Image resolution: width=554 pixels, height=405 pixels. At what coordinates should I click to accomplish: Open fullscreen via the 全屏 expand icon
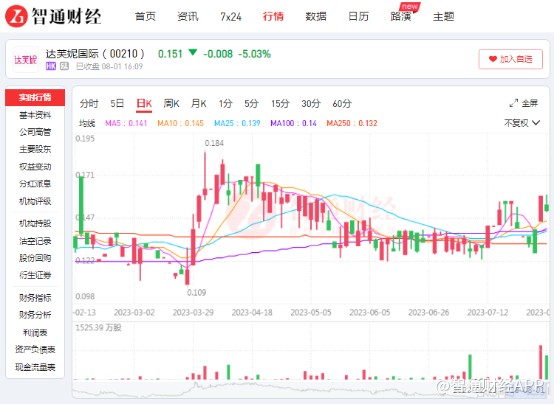coord(513,103)
